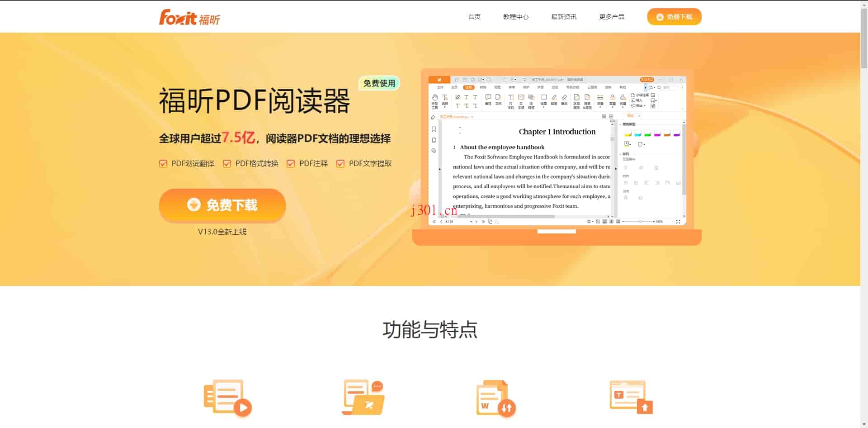Go to the next page arrow in preview

click(x=476, y=222)
